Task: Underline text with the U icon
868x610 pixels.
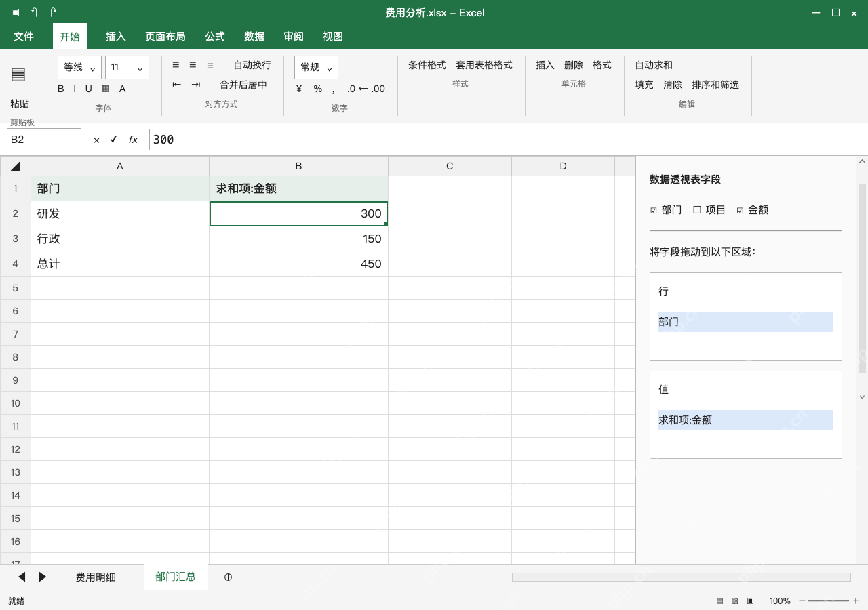Action: click(88, 89)
